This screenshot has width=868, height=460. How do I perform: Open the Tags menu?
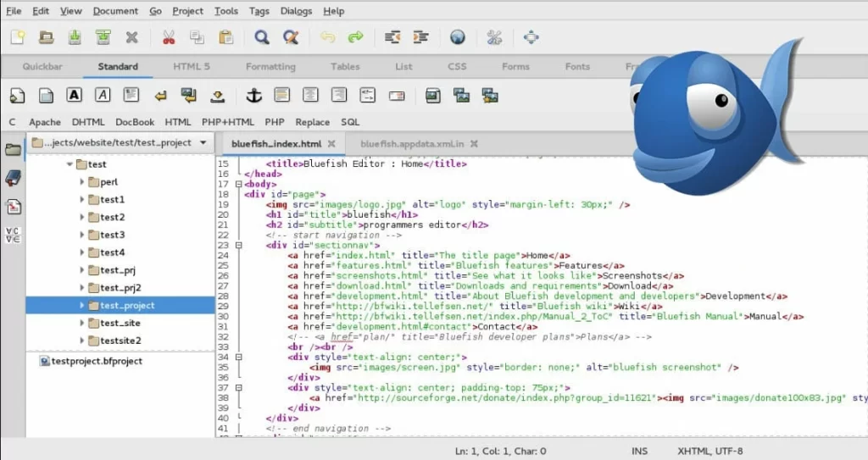[x=259, y=11]
